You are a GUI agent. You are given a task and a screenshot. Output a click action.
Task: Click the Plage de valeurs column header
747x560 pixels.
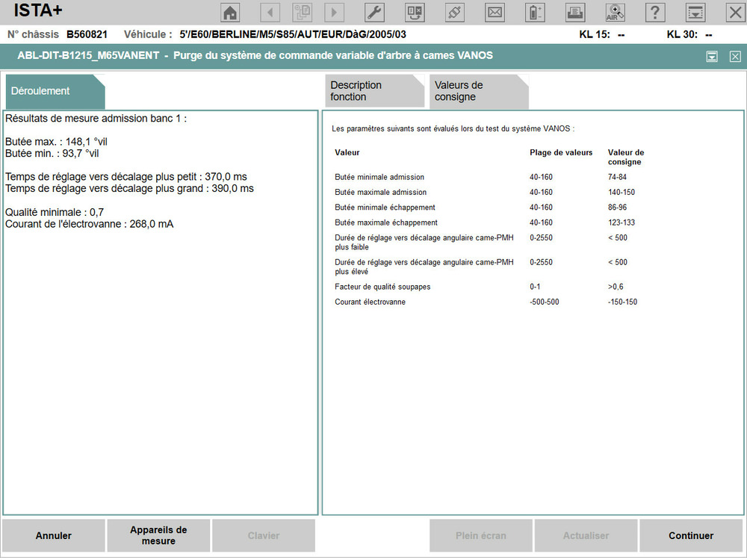point(561,152)
